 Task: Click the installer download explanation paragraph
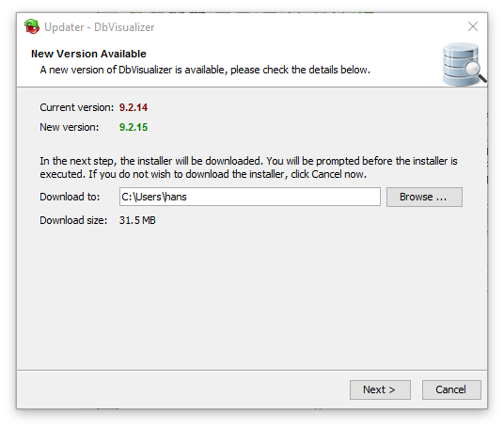point(248,167)
